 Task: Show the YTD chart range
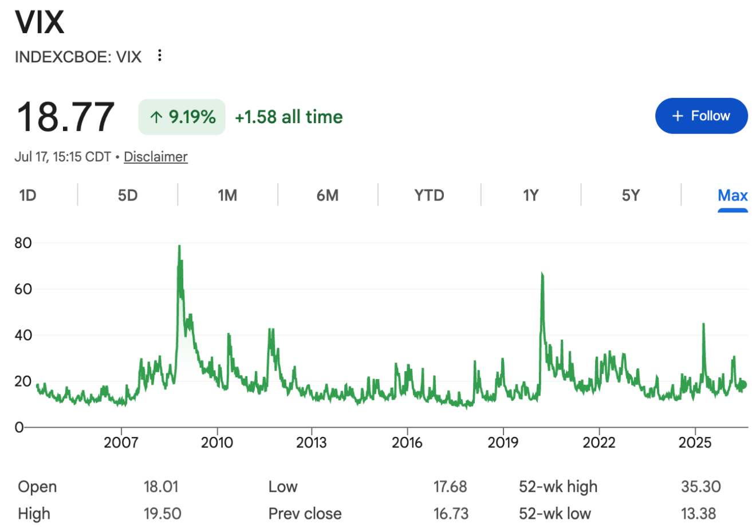(429, 196)
